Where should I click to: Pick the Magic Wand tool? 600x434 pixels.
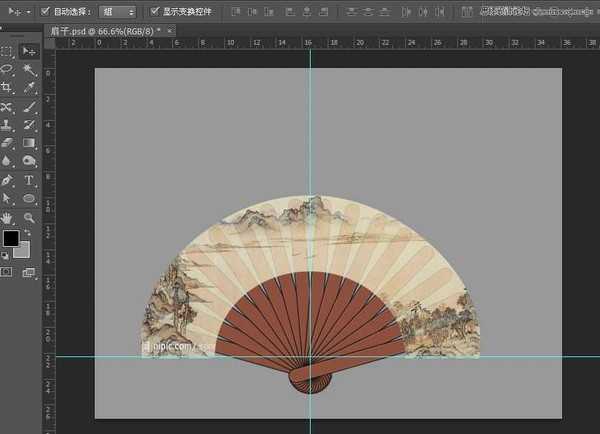tap(29, 70)
